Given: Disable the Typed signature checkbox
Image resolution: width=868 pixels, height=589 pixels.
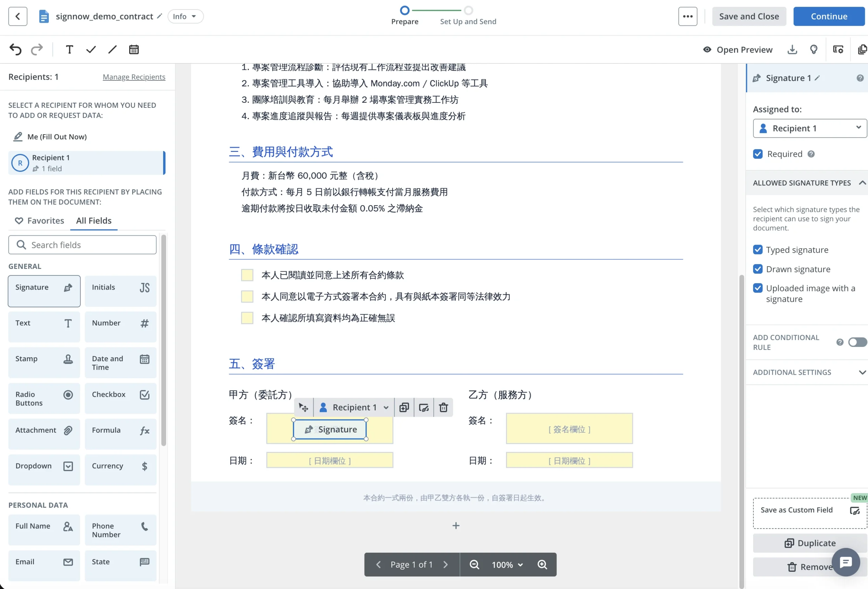Looking at the screenshot, I should (x=758, y=250).
